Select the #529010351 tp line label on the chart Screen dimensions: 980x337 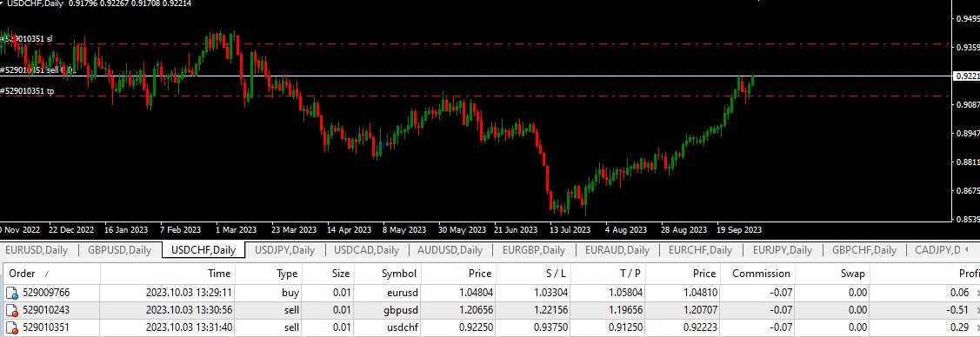coord(27,90)
